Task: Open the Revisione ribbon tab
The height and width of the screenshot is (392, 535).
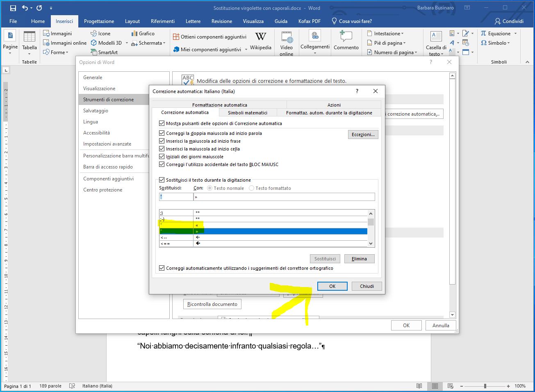Action: [221, 21]
